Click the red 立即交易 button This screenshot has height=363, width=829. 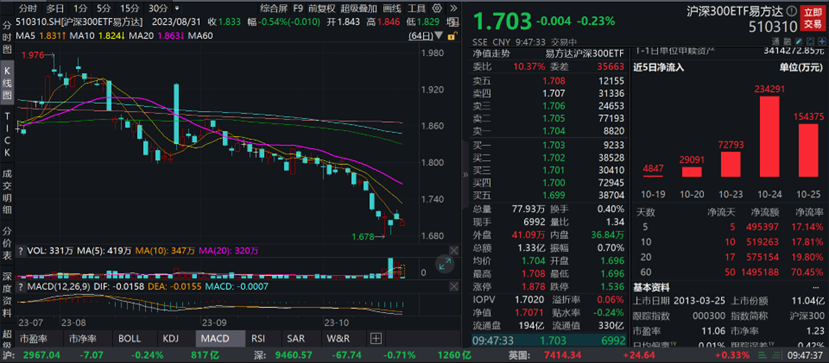(x=813, y=18)
